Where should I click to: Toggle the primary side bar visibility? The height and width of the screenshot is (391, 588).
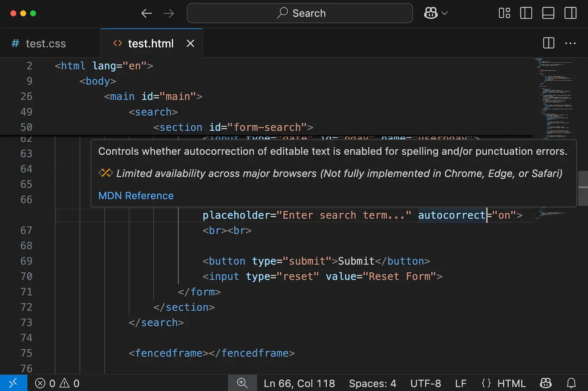(526, 13)
